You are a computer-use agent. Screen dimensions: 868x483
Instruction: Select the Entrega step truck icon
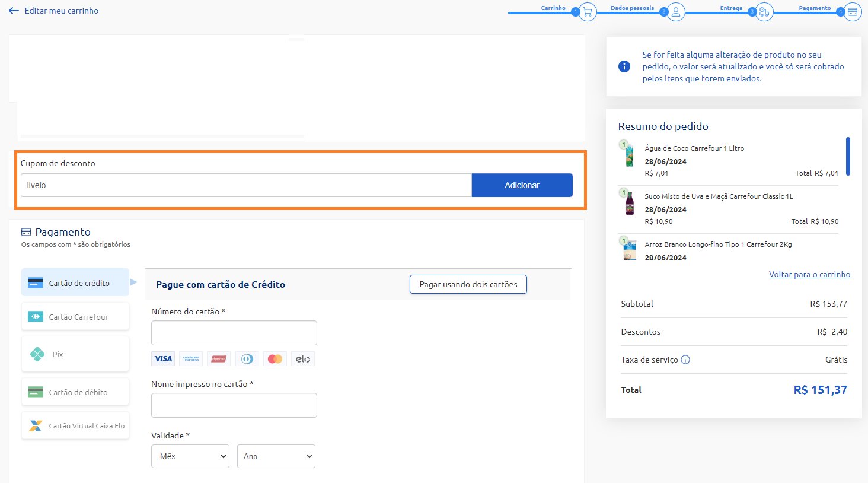[764, 12]
